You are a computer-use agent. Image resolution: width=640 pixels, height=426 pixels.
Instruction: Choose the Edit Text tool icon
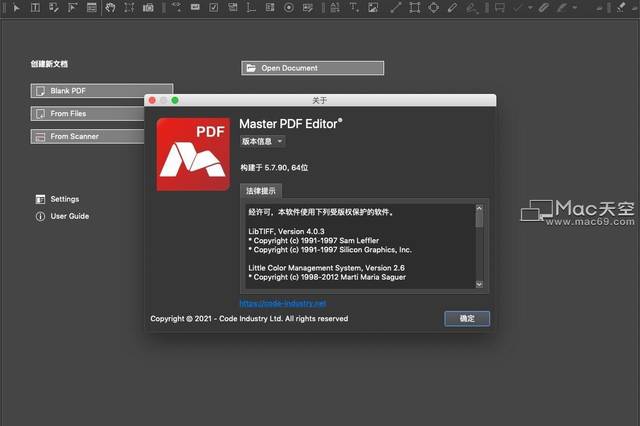36,7
